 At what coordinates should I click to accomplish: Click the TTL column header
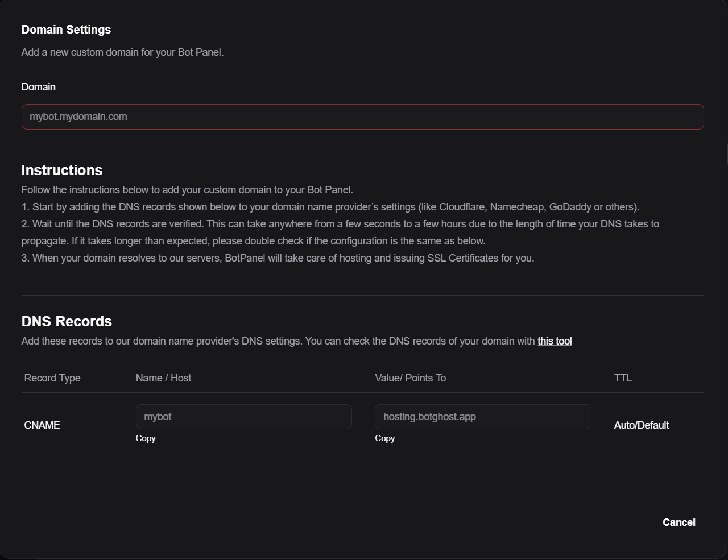click(623, 378)
